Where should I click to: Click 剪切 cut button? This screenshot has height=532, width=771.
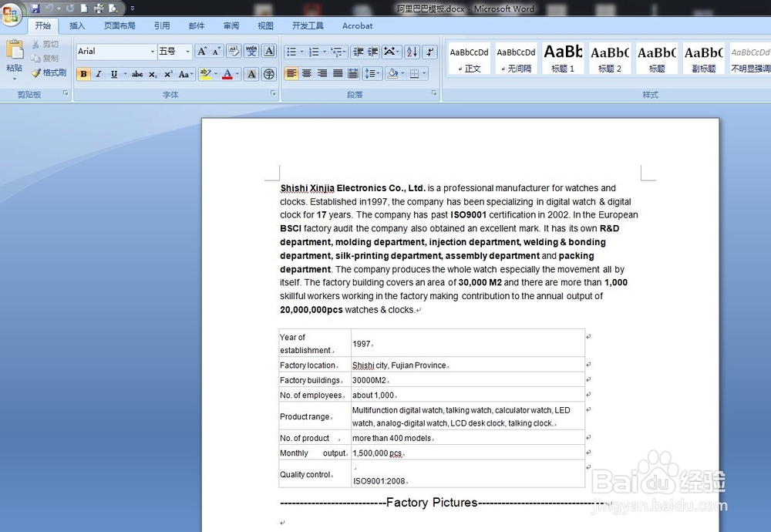coord(45,44)
